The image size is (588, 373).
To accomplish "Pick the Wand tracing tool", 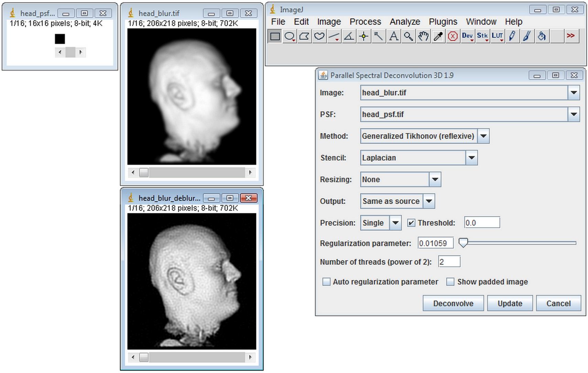I will 379,36.
